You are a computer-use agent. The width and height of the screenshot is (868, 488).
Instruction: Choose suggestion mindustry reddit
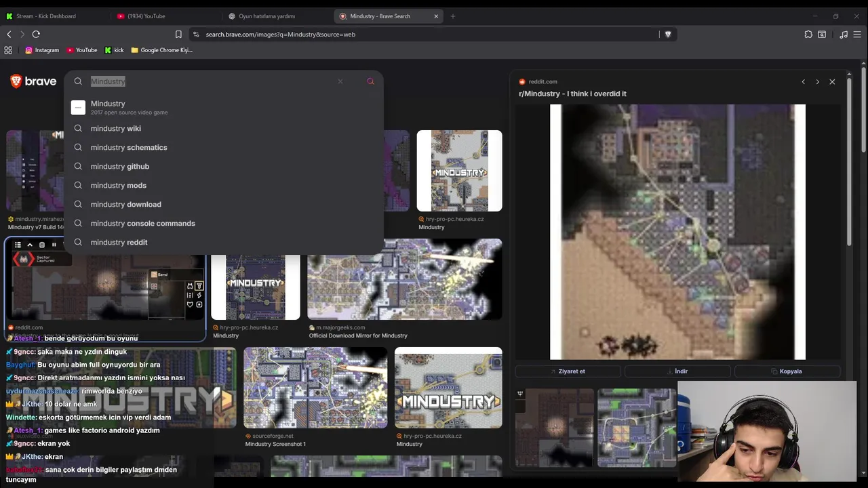pos(224,242)
